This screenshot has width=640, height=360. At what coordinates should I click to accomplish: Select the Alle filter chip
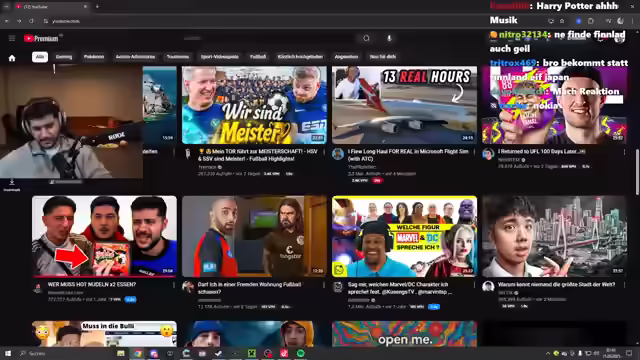40,57
